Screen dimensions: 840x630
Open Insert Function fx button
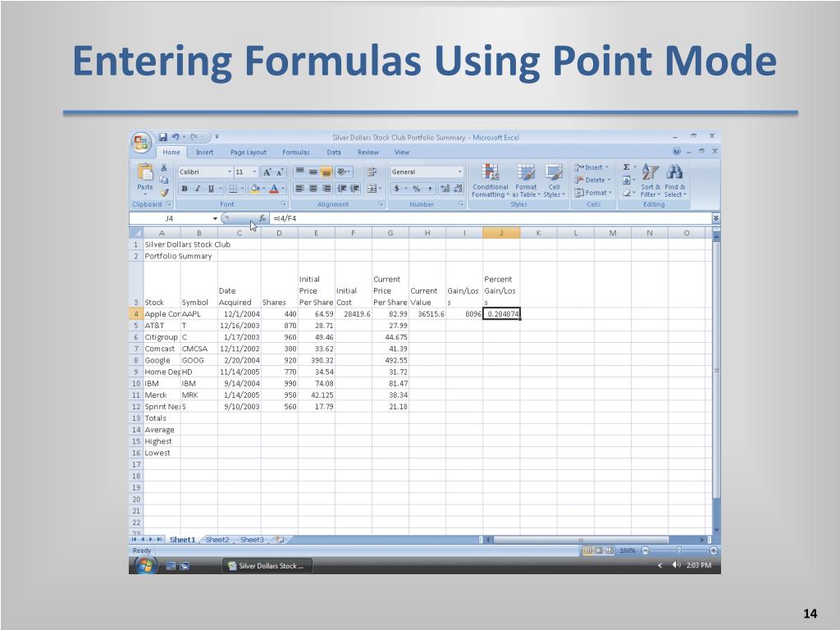(x=262, y=218)
